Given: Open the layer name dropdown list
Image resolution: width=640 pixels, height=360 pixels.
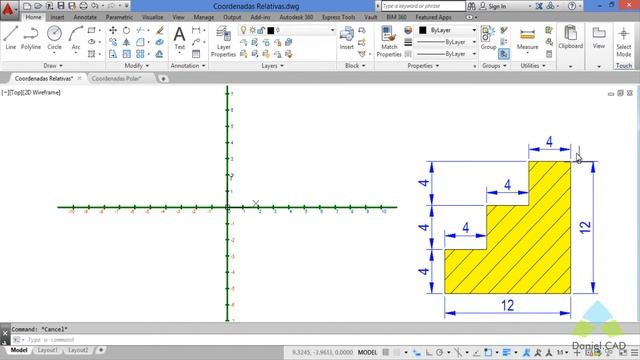Looking at the screenshot, I should pyautogui.click(x=332, y=30).
